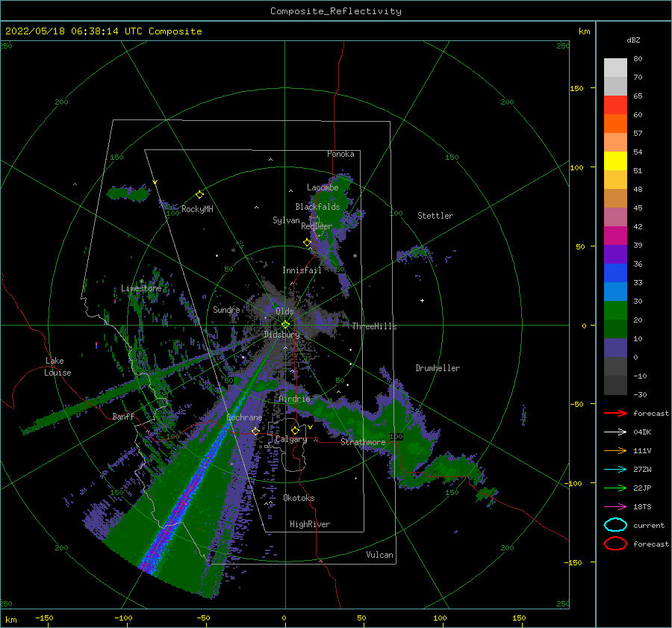Click the dBZ heading above color scale
672x628 pixels.
pos(633,40)
